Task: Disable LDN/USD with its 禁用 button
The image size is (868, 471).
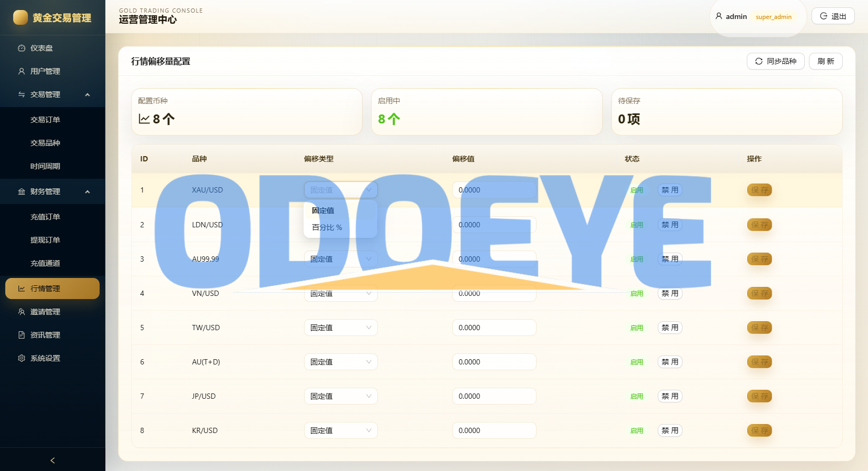Action: (670, 225)
